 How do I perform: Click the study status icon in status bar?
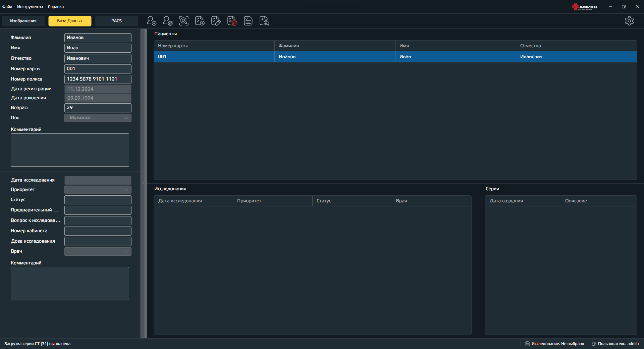tap(528, 344)
